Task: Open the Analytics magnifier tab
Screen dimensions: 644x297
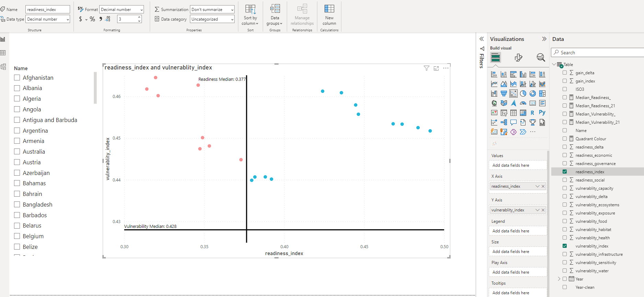Action: click(541, 57)
